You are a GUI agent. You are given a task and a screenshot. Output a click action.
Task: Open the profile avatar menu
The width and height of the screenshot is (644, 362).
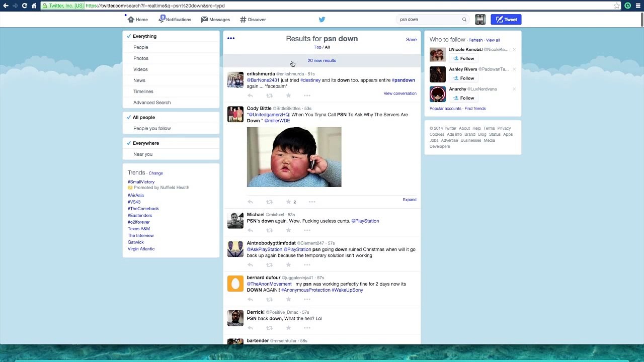tap(480, 20)
